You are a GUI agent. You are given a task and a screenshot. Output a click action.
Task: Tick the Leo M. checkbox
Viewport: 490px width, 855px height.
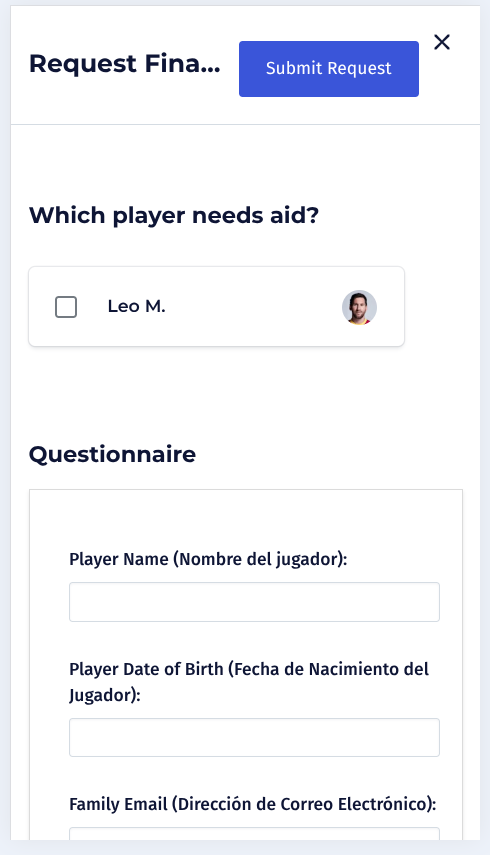point(66,307)
